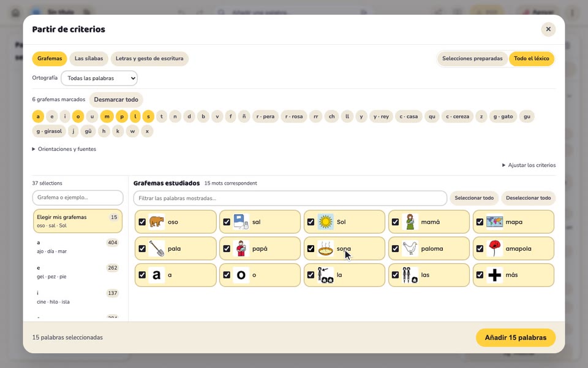Click the letter o pictogram
The height and width of the screenshot is (368, 588).
tap(241, 275)
